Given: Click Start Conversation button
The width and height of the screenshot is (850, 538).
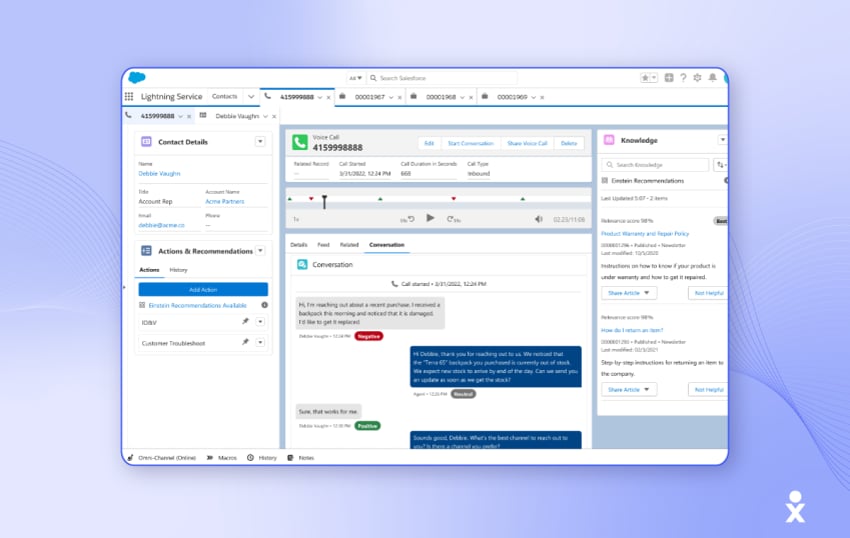Looking at the screenshot, I should [471, 143].
